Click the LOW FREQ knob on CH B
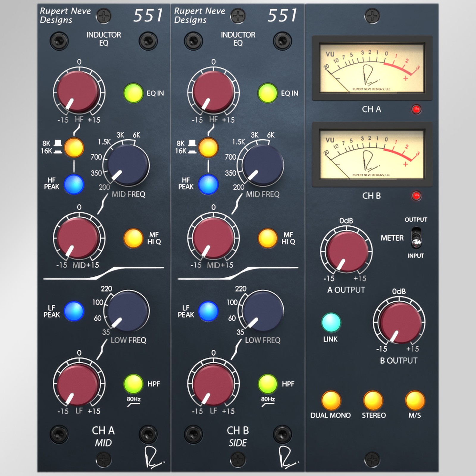The height and width of the screenshot is (476, 476). (263, 311)
